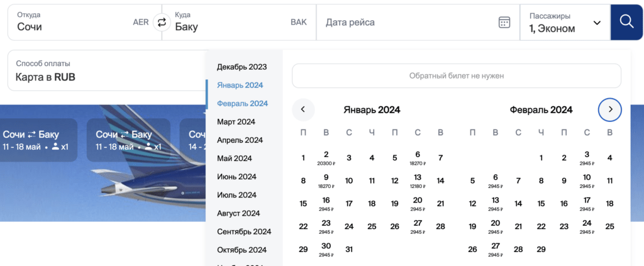
Task: Select February 10 date
Action: [587, 181]
